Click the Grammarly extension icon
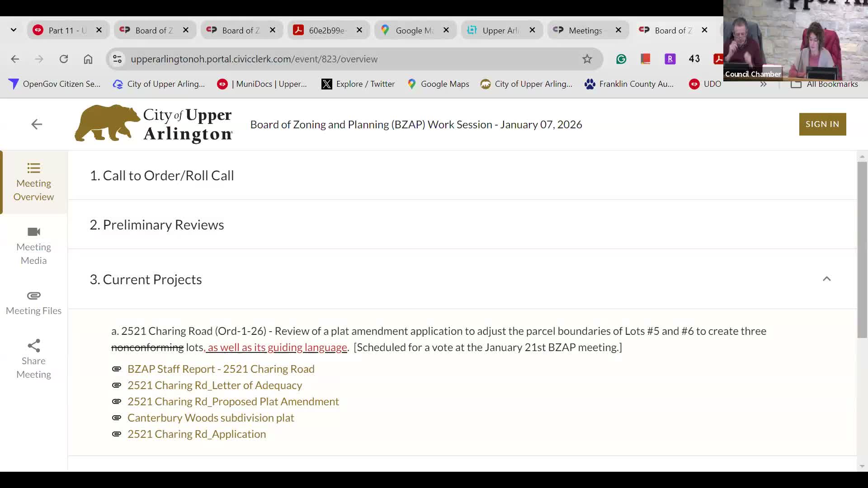Image resolution: width=868 pixels, height=488 pixels. point(621,59)
